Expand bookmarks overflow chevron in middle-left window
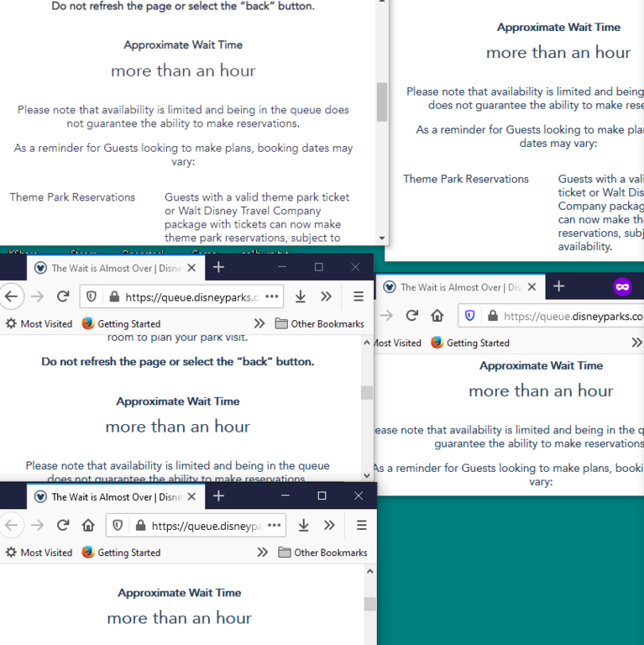The height and width of the screenshot is (645, 644). [259, 323]
